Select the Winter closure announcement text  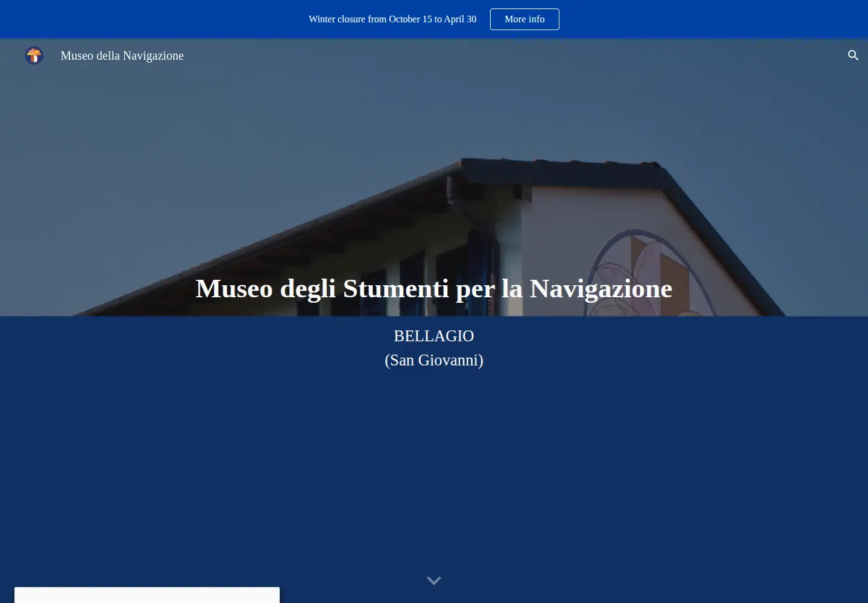(x=392, y=19)
